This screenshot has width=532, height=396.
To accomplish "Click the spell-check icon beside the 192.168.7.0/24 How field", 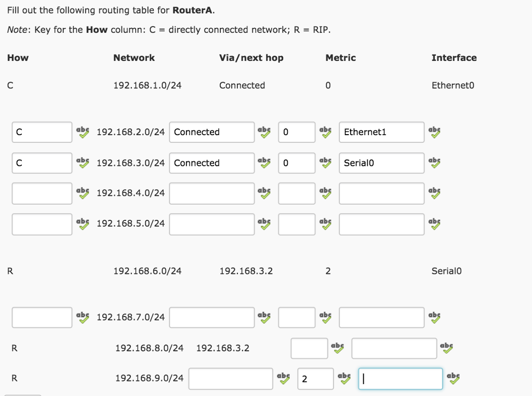I will click(x=83, y=318).
